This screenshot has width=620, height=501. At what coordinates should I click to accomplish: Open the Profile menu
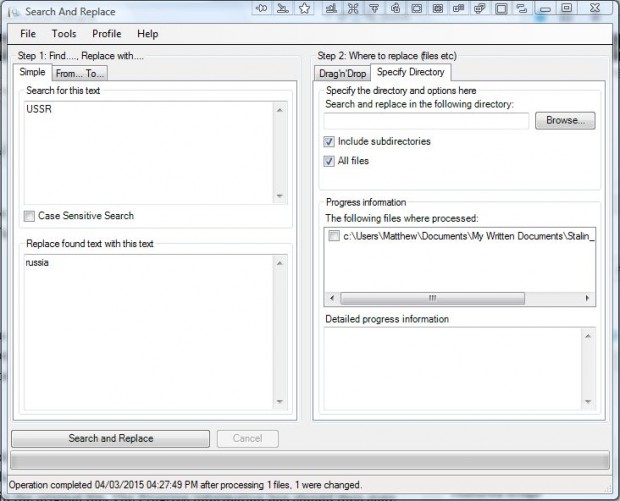click(107, 34)
